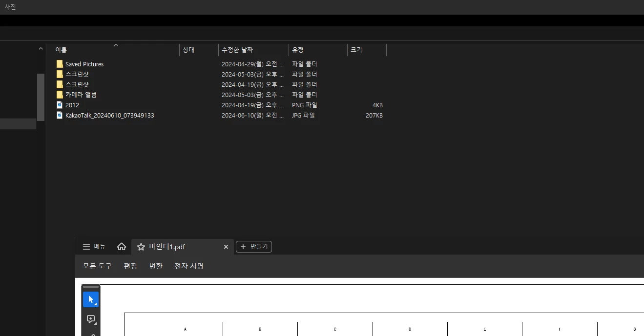Click the sidebar scroll-up arrow in Explorer
The height and width of the screenshot is (336, 644).
[41, 48]
